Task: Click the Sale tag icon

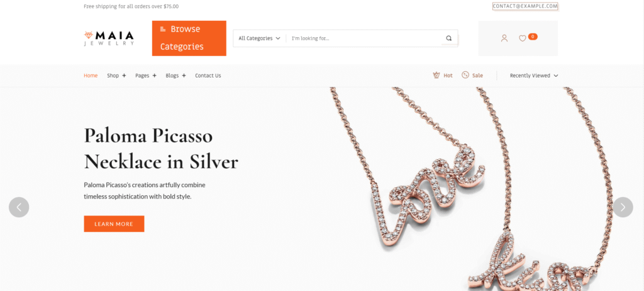Action: click(x=465, y=76)
